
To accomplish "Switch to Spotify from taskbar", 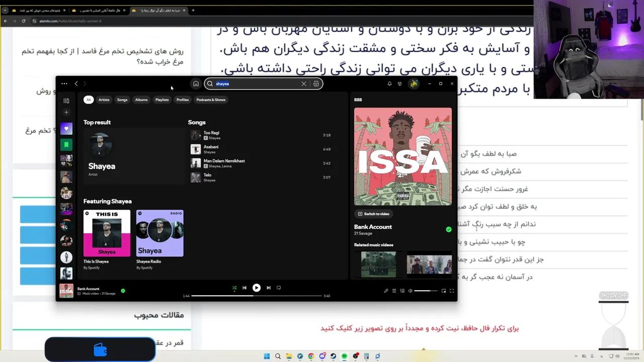I will [344, 356].
